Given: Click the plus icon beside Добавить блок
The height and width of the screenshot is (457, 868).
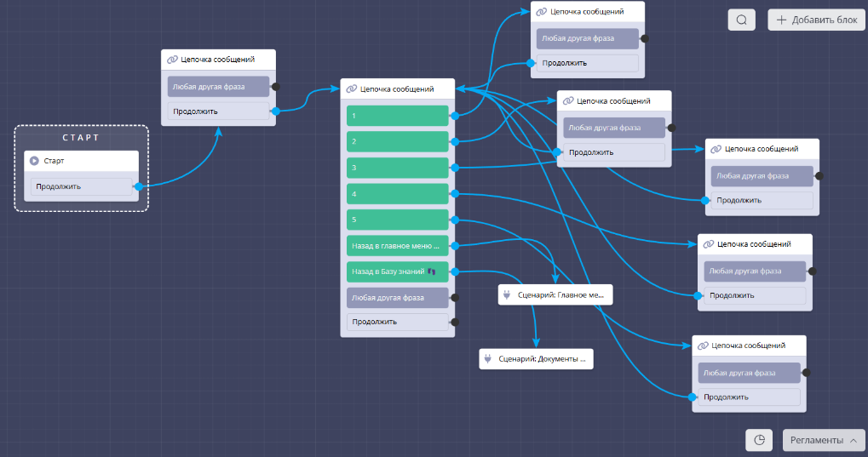Looking at the screenshot, I should [x=781, y=20].
